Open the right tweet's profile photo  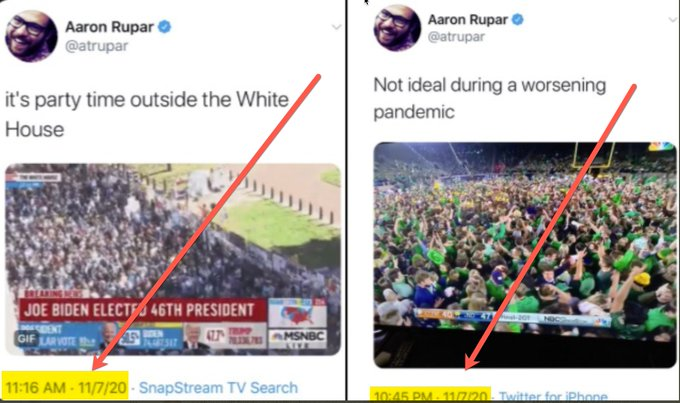[397, 29]
